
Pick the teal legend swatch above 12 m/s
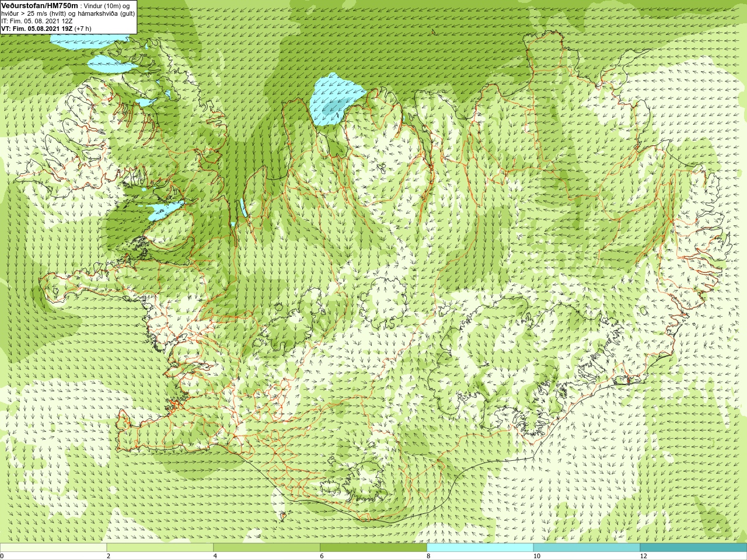pos(693,548)
